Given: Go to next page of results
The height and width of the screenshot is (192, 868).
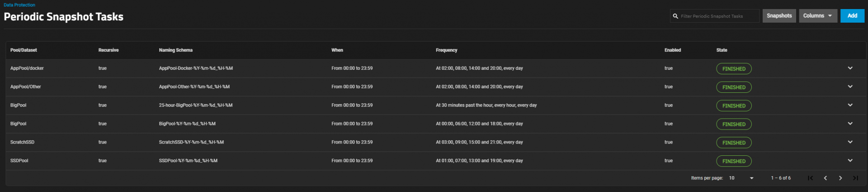Looking at the screenshot, I should [x=840, y=178].
